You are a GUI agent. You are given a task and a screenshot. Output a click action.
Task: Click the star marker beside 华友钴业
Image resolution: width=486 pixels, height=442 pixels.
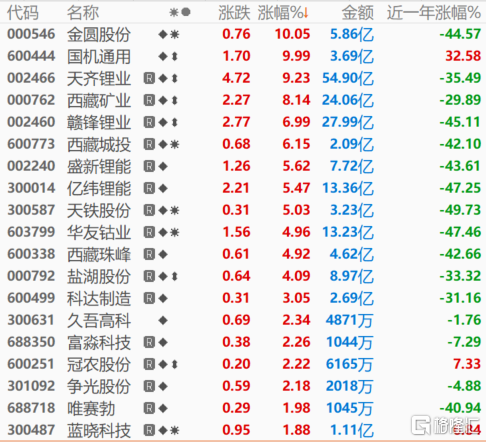175,232
